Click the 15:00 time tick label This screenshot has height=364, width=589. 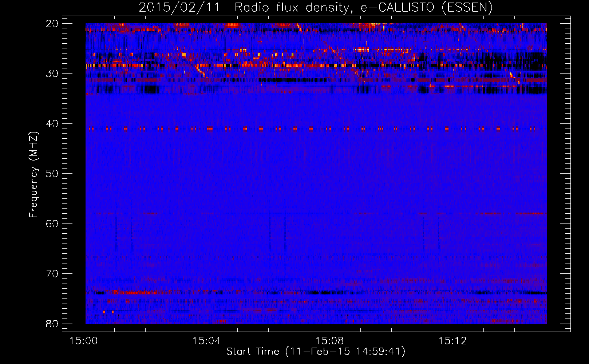pyautogui.click(x=84, y=341)
